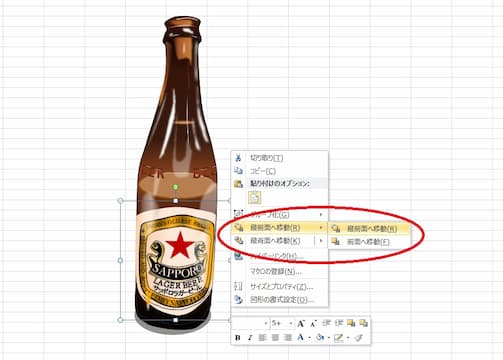Screen dimensions: 503x360
Task: Click the Decrease Indent icon
Action: tap(326, 323)
